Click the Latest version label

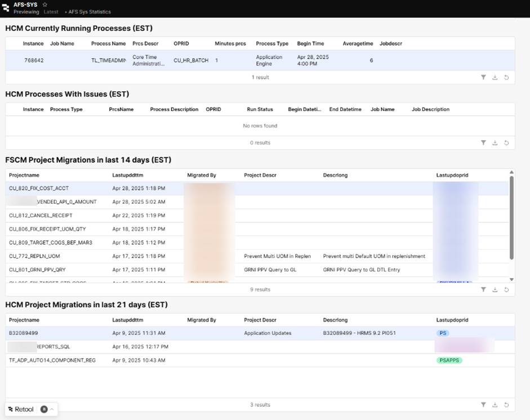tap(51, 12)
